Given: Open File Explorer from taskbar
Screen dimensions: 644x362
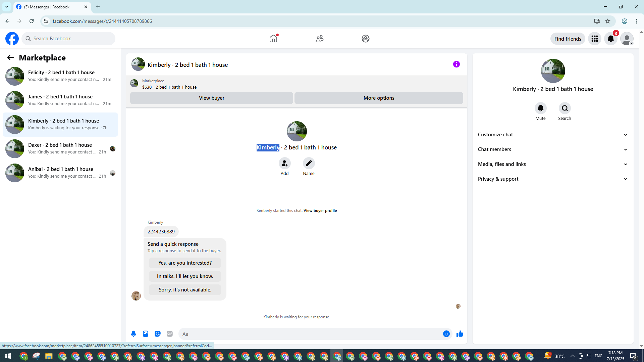Looking at the screenshot, I should tap(49, 356).
